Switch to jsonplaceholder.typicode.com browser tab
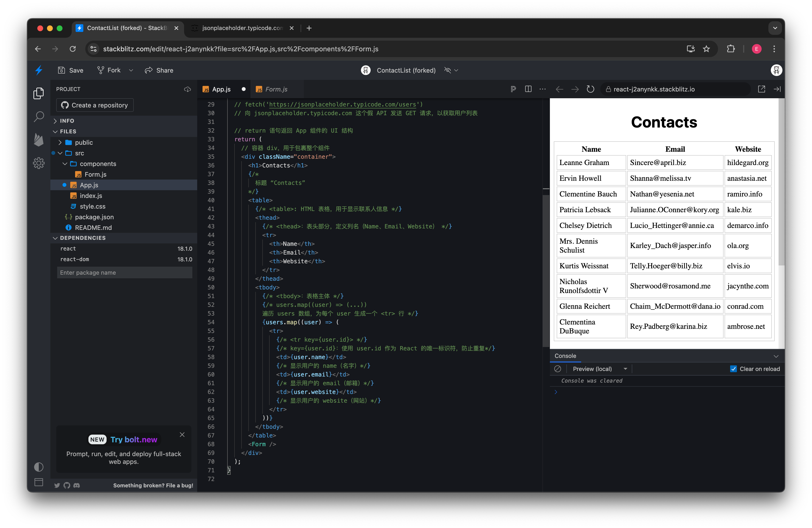The image size is (812, 528). tap(242, 28)
